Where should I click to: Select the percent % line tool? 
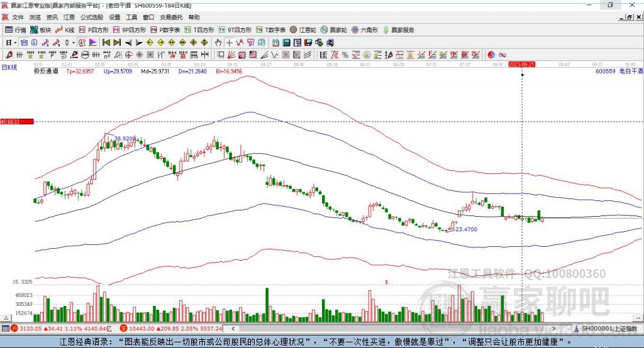coord(345,55)
